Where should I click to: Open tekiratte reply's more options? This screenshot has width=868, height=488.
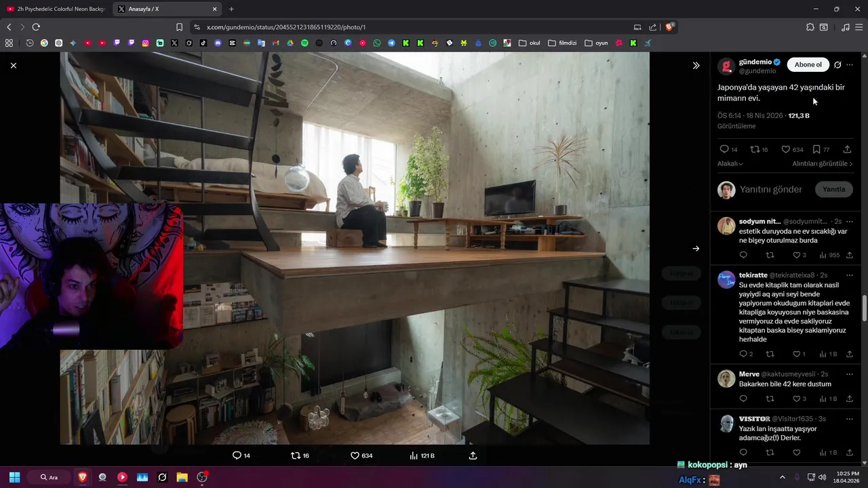pos(850,275)
